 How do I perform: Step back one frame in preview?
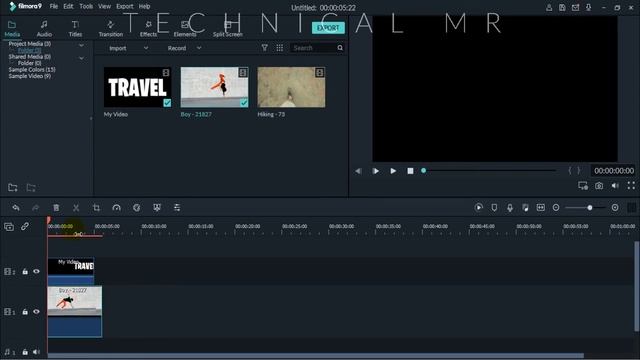click(358, 171)
